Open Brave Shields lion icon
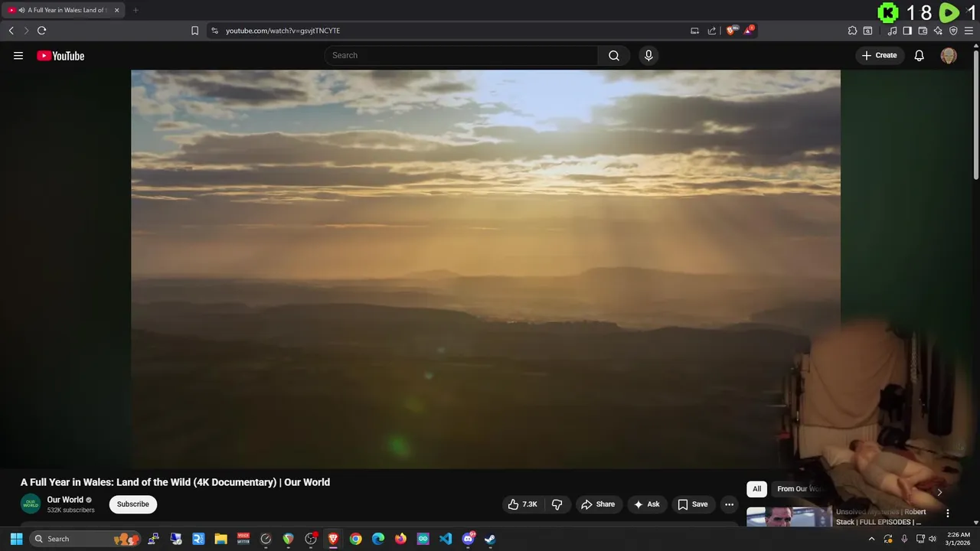 pyautogui.click(x=731, y=31)
